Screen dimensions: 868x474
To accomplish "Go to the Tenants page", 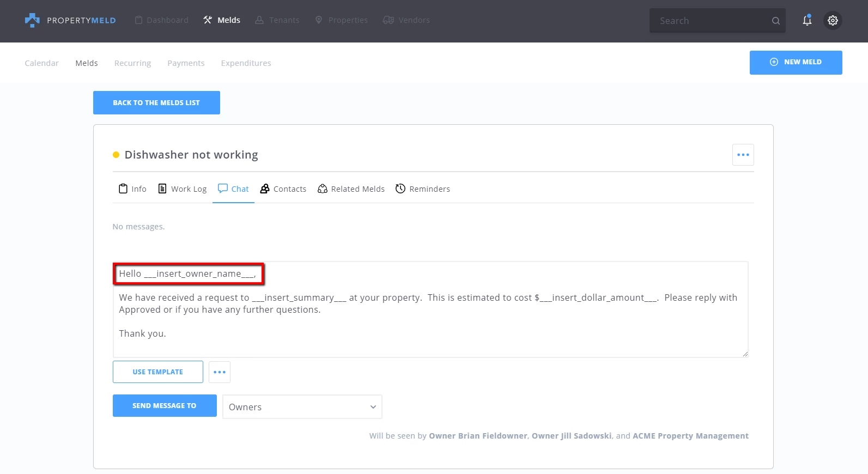I will [x=277, y=20].
